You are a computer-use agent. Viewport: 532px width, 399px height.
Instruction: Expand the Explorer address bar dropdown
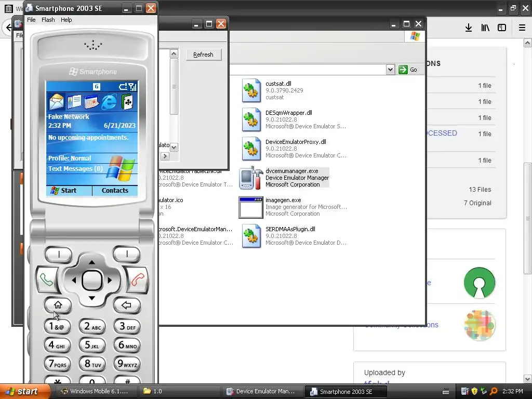(x=390, y=70)
